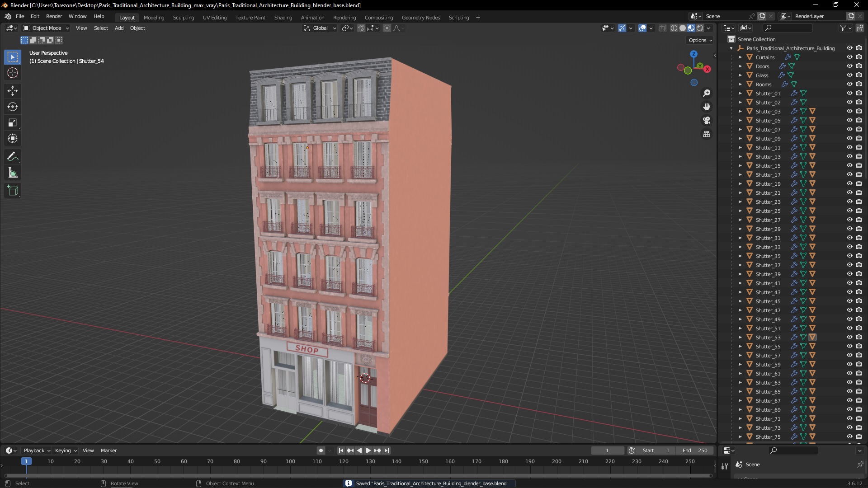Open the viewport shading options dropdown
This screenshot has width=868, height=488.
[709, 28]
